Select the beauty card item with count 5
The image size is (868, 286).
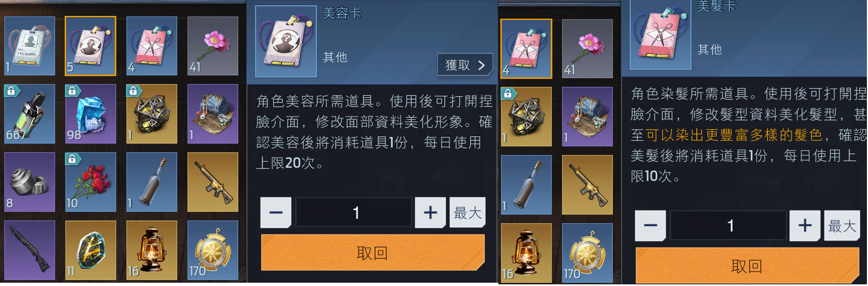pyautogui.click(x=91, y=46)
